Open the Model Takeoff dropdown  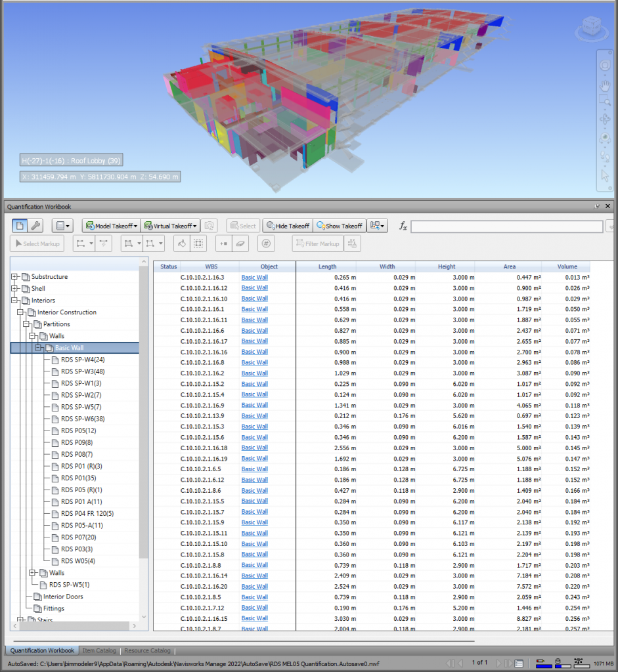(x=110, y=226)
